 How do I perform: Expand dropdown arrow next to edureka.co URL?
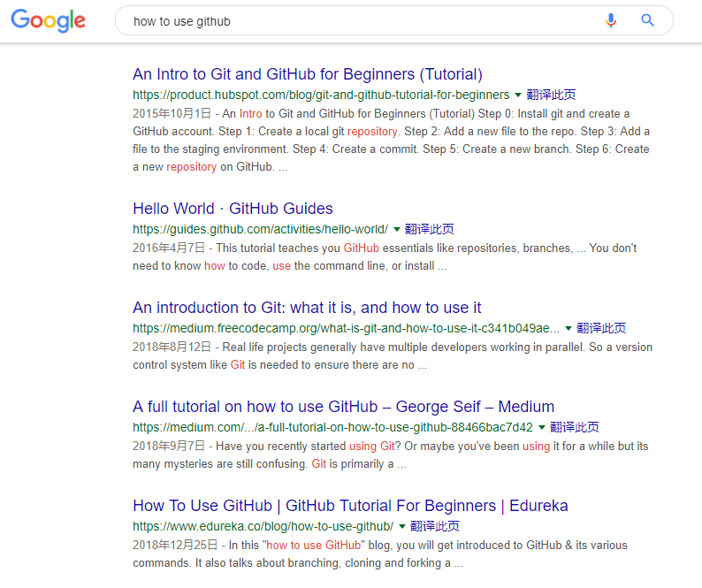pyautogui.click(x=402, y=526)
